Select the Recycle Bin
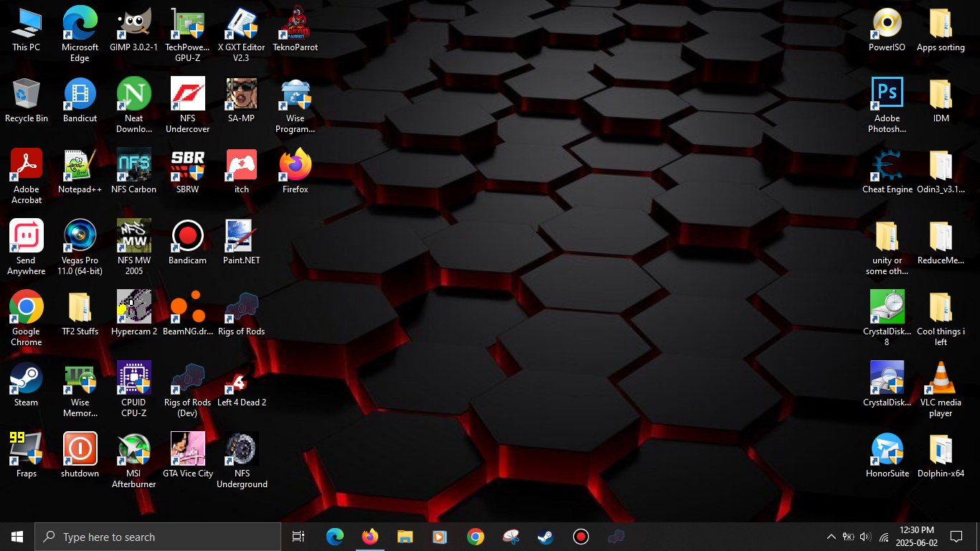This screenshot has height=551, width=980. point(27,95)
